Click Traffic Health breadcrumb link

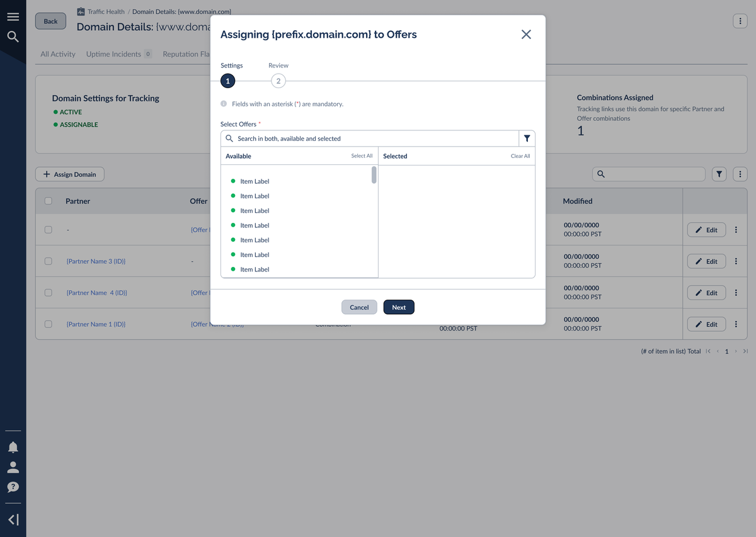click(106, 11)
